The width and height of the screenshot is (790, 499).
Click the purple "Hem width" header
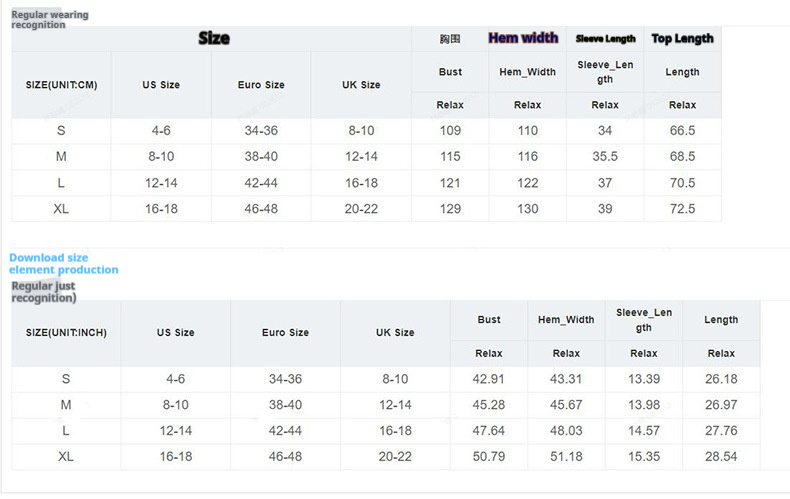point(523,38)
